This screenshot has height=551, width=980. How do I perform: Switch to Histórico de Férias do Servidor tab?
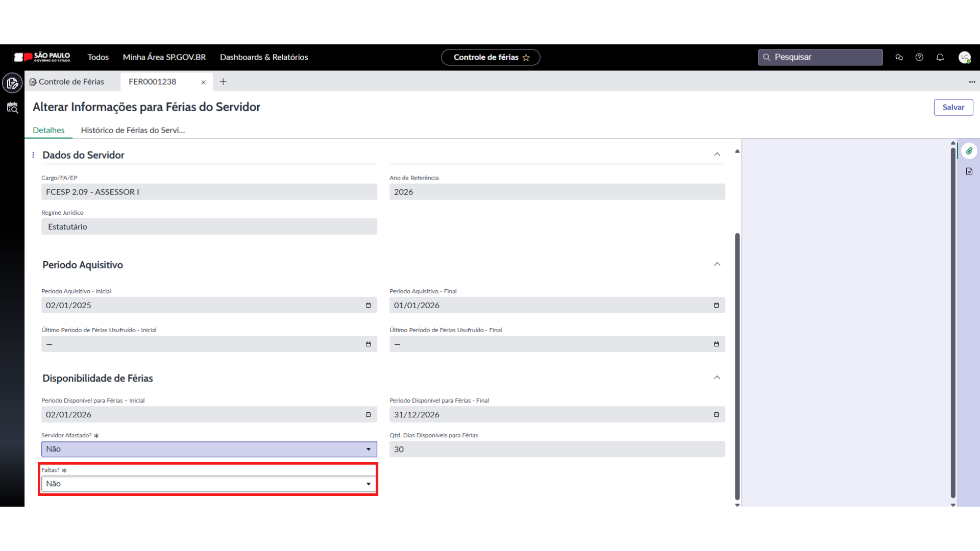click(x=133, y=130)
